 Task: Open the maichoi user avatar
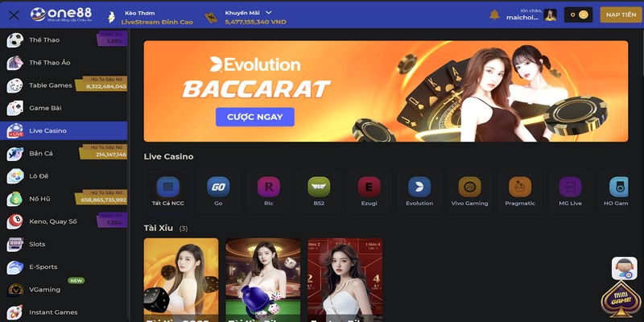(x=550, y=15)
